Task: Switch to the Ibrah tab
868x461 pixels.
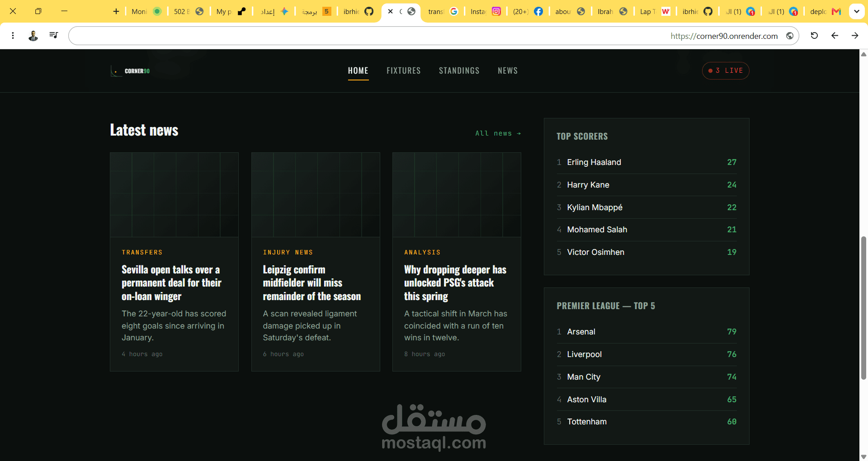Action: (613, 11)
